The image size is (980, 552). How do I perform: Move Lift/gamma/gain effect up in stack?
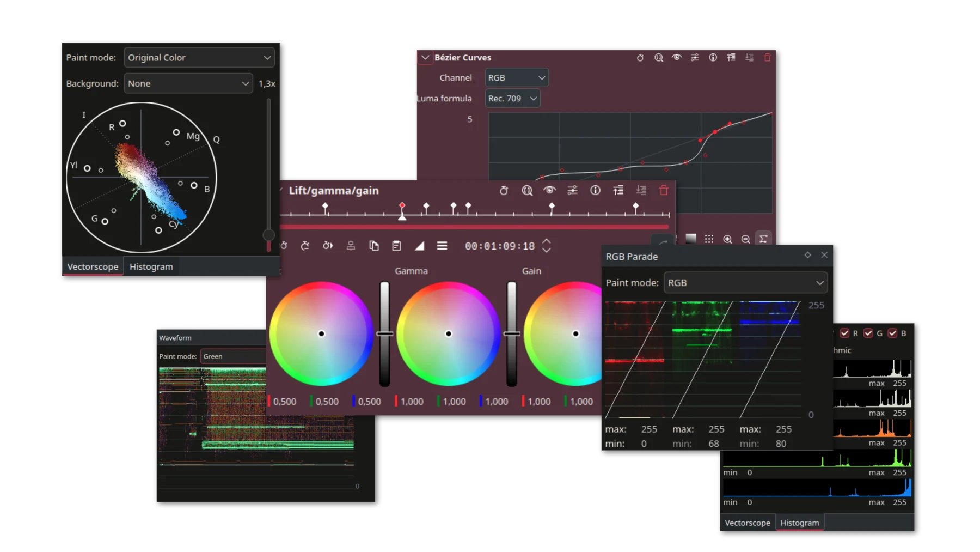click(618, 191)
